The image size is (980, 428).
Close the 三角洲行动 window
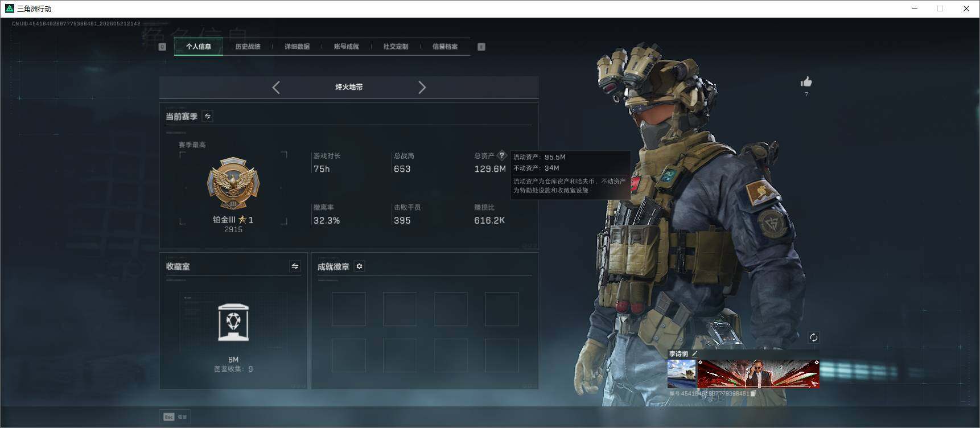(x=966, y=9)
